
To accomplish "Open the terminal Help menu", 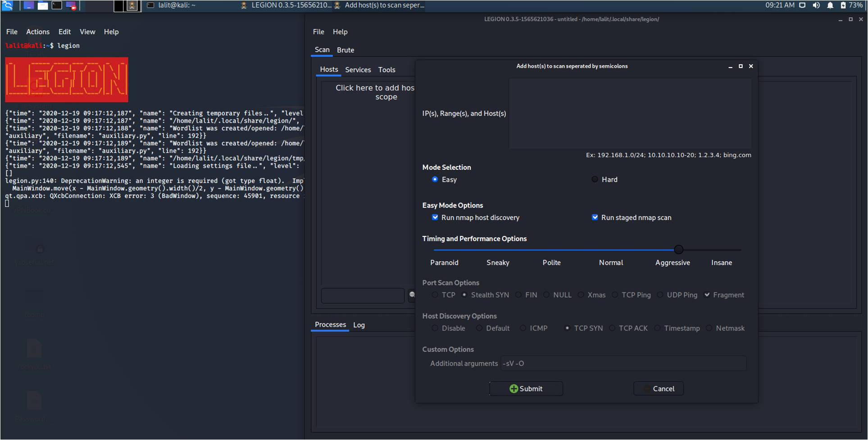I will [x=111, y=32].
